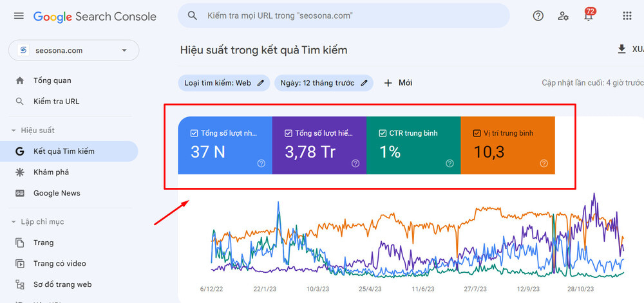Edit the Loại tìm kiếm: Web filter

click(224, 83)
